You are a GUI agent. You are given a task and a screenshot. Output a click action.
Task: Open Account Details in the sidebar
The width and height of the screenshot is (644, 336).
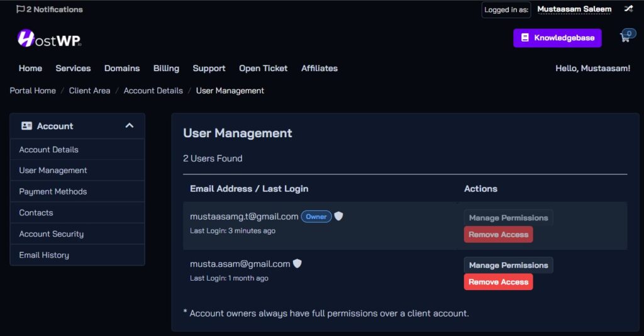77,150
